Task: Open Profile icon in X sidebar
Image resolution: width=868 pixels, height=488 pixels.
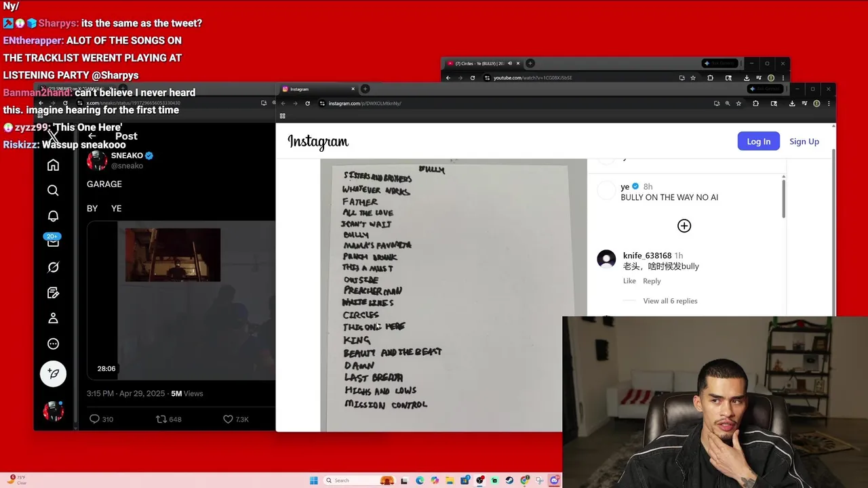Action: click(x=53, y=319)
